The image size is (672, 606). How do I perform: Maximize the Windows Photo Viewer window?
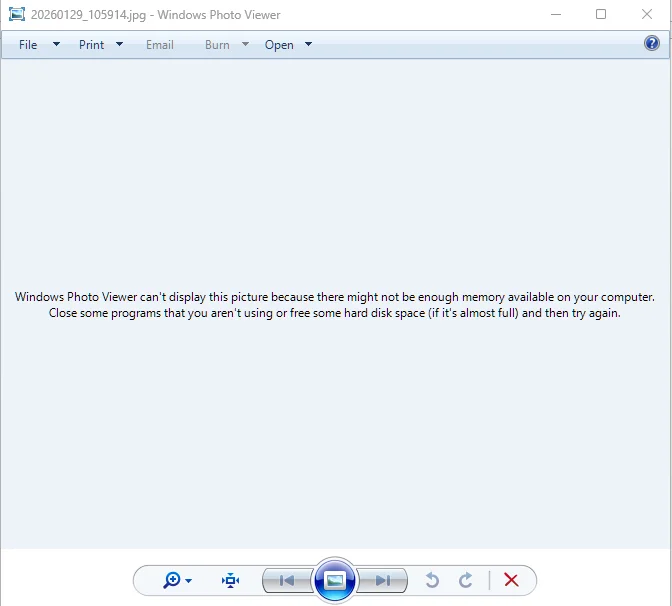point(601,14)
